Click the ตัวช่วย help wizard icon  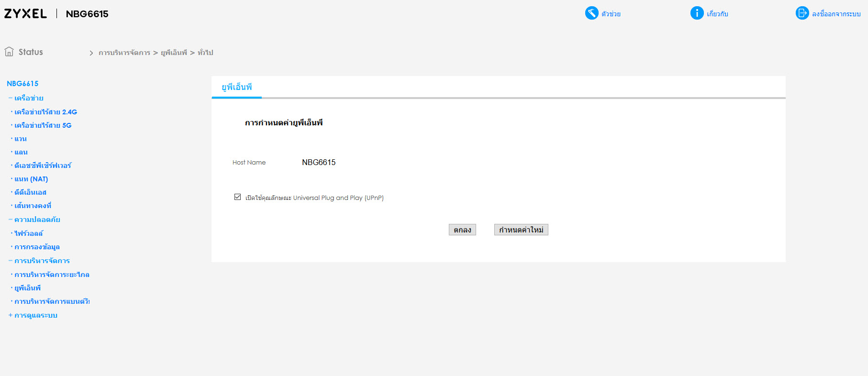(x=591, y=13)
